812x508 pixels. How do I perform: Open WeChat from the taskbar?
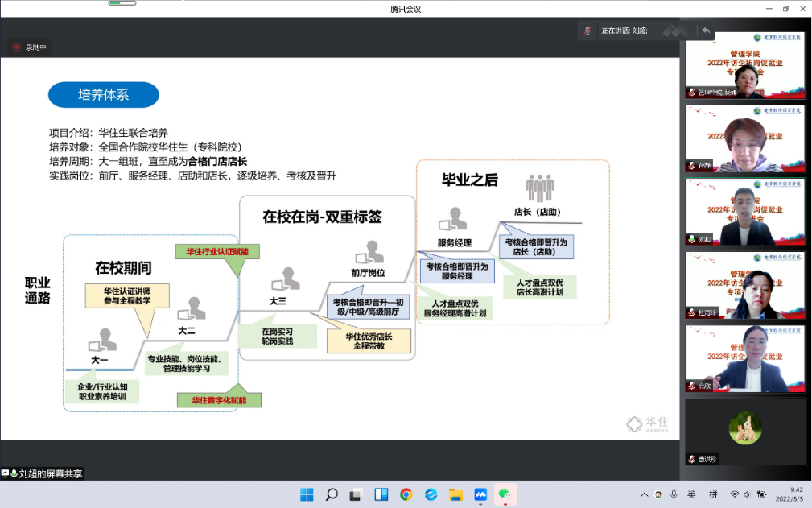coord(505,494)
